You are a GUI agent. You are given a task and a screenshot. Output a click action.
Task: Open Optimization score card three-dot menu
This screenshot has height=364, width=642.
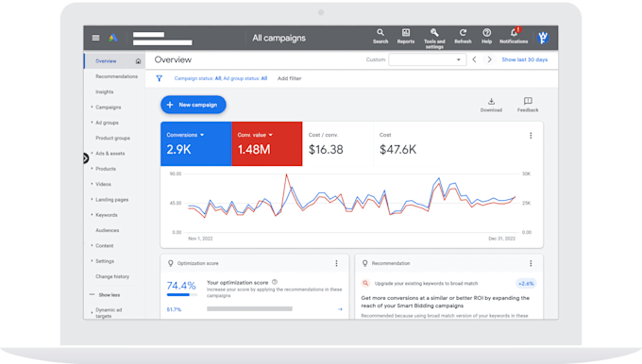pyautogui.click(x=336, y=263)
